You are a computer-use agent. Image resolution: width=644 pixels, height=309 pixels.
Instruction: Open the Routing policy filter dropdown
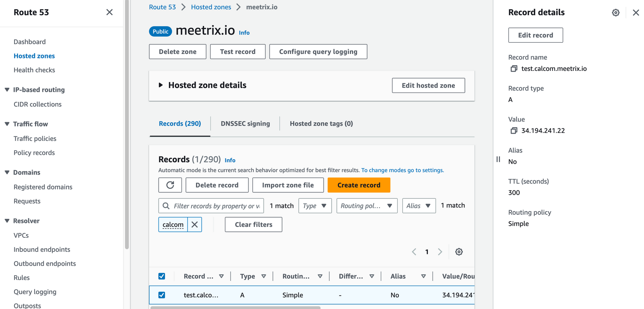tap(367, 206)
